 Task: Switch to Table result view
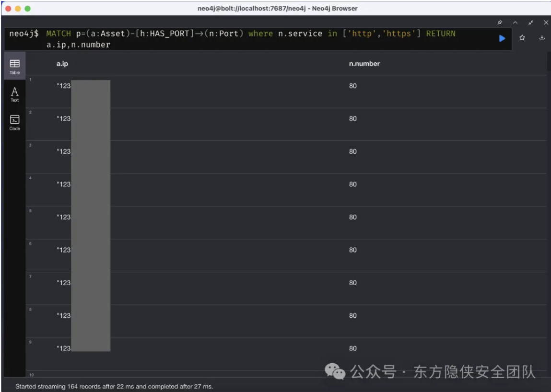[x=15, y=67]
